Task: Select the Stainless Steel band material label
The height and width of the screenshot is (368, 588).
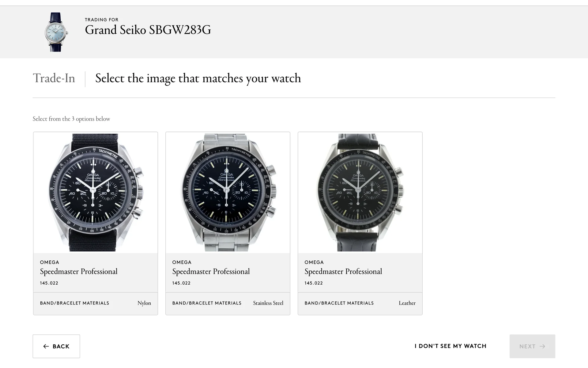Action: pos(268,303)
